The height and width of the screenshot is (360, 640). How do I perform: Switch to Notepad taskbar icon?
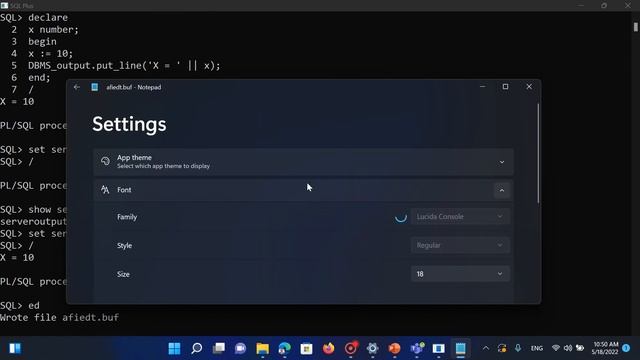(x=460, y=348)
